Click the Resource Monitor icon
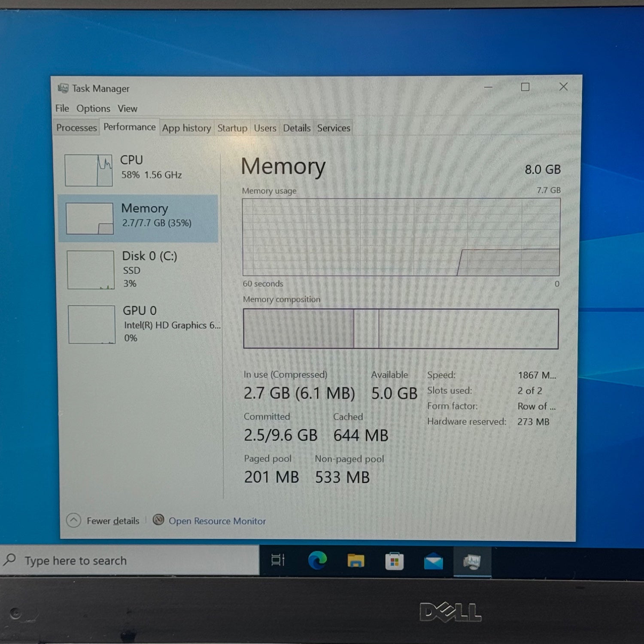This screenshot has height=644, width=644. tap(158, 520)
